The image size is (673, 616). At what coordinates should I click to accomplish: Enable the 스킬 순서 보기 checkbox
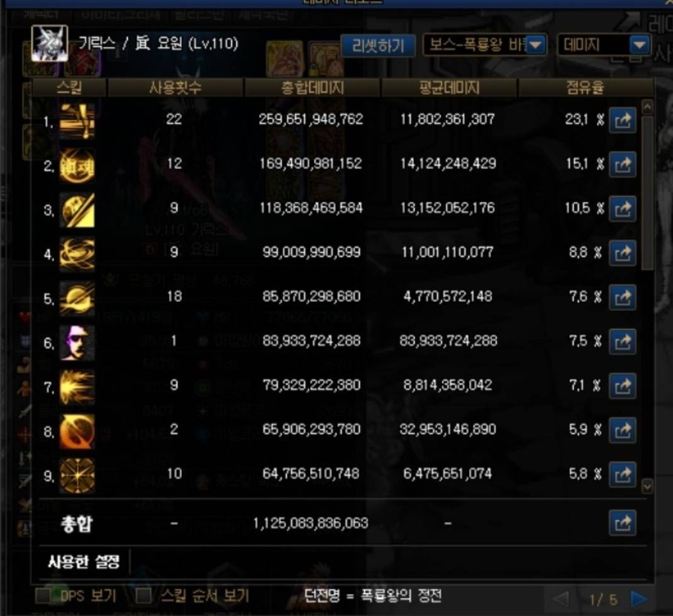(x=143, y=596)
